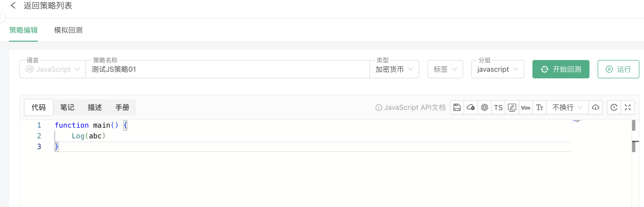The image size is (644, 207).
Task: Click the 开始回测 button
Action: click(x=561, y=69)
